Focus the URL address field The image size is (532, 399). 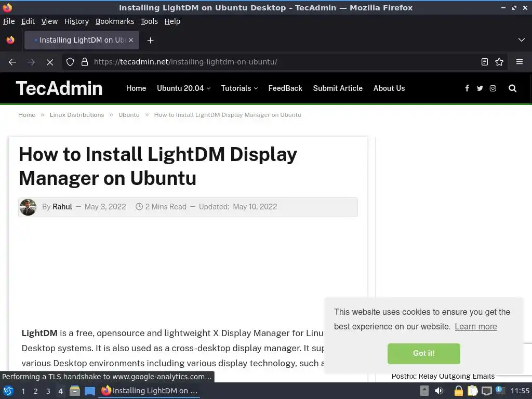coord(285,62)
